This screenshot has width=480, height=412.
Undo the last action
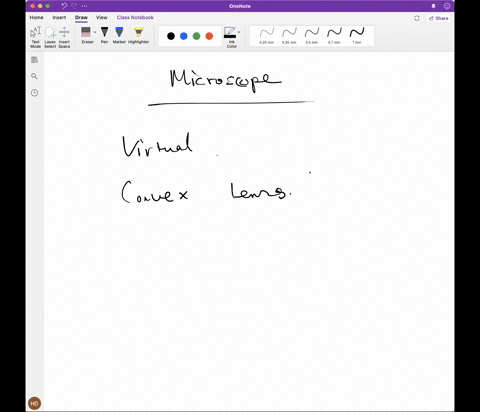coord(64,6)
